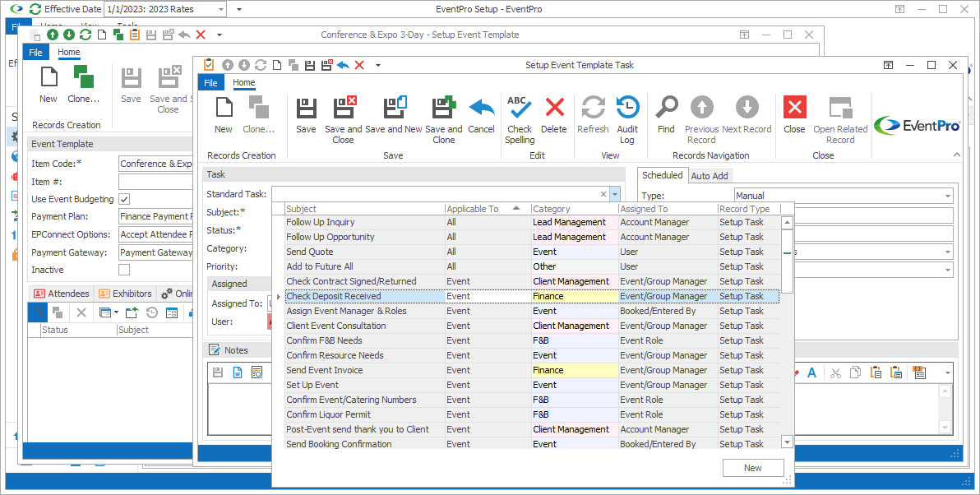Click New record icon in Task ribbon
The height and width of the screenshot is (495, 980).
pos(223,108)
